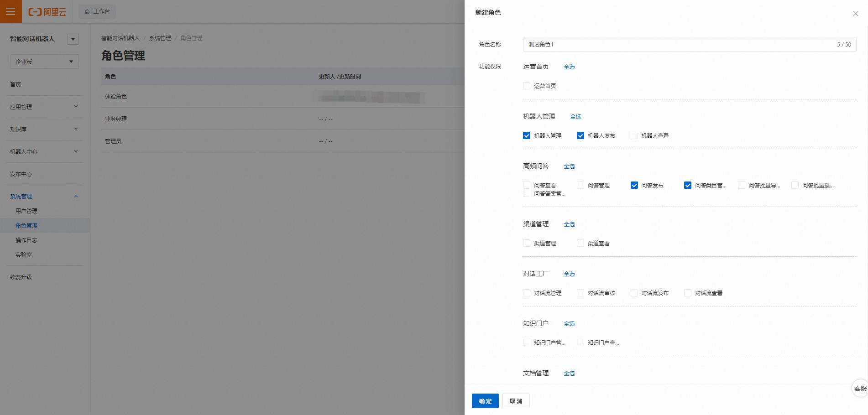This screenshot has height=415, width=868.
Task: Select all under 渠道管理
Action: click(569, 224)
